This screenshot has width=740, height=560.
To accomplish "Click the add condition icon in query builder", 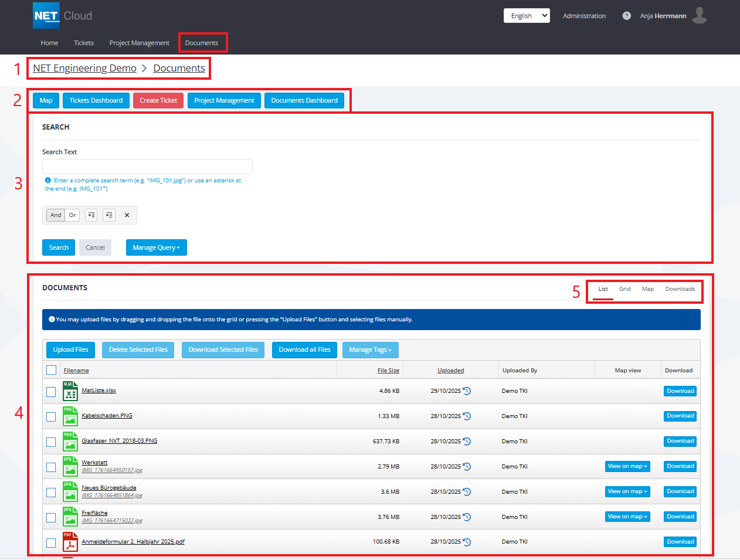I will pos(91,215).
